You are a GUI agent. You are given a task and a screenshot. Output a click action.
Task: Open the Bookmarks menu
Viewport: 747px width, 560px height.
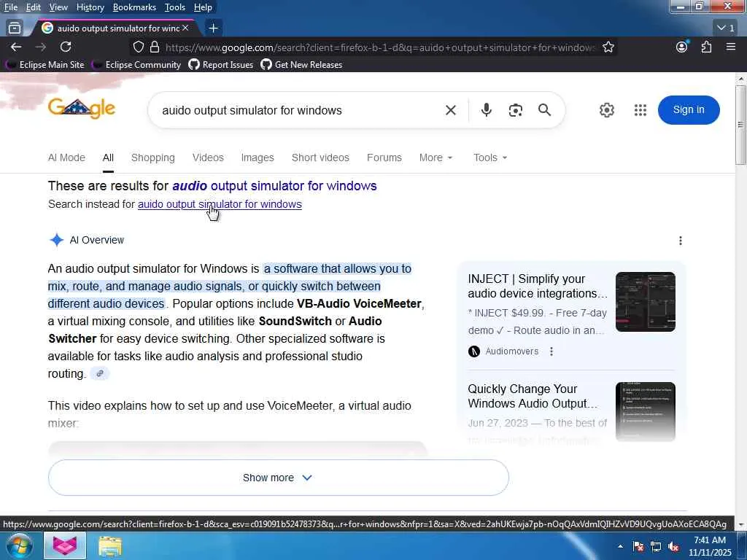[134, 7]
